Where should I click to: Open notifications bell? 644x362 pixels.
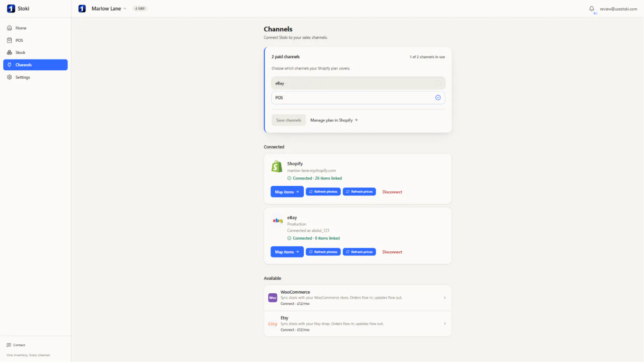[x=592, y=8]
